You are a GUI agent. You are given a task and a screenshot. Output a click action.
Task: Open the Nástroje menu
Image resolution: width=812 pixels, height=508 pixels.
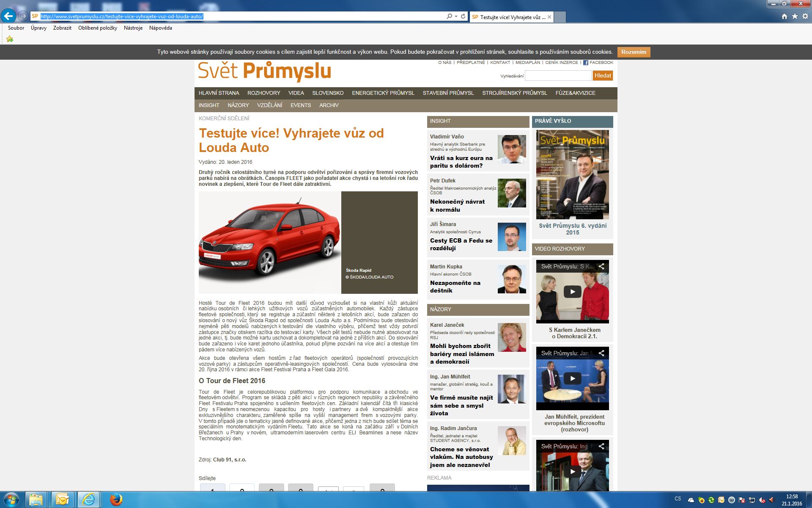(x=133, y=28)
